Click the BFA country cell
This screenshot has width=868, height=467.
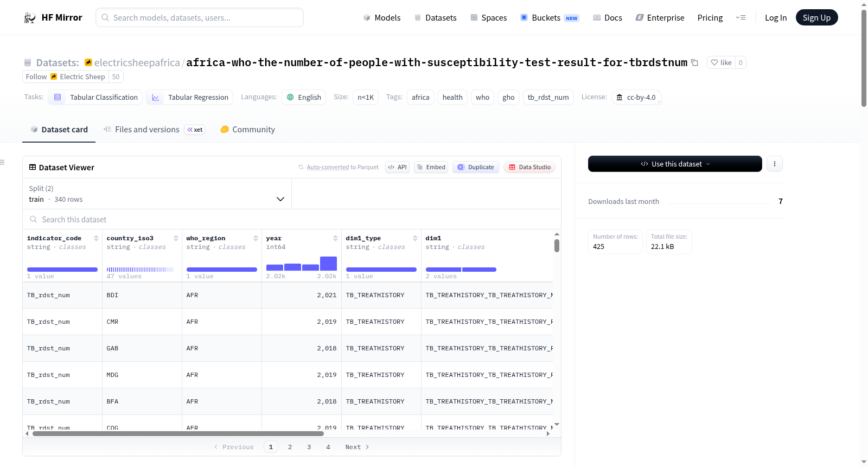point(142,402)
